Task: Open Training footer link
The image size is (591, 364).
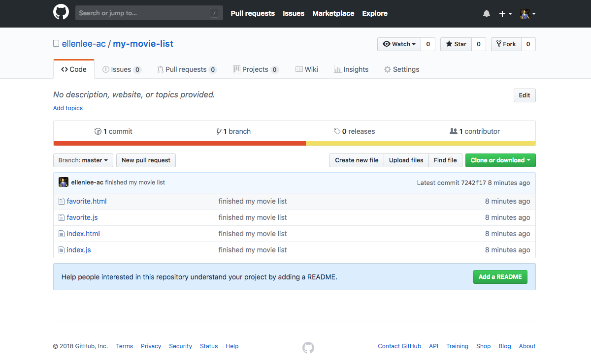Action: [457, 346]
